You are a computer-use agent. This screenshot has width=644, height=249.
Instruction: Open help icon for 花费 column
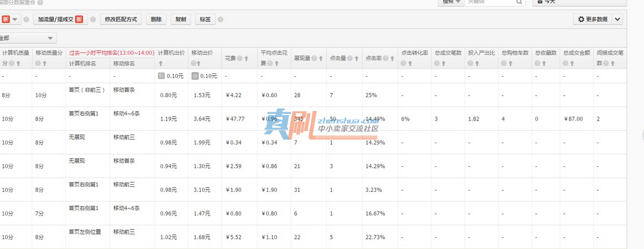pos(240,58)
